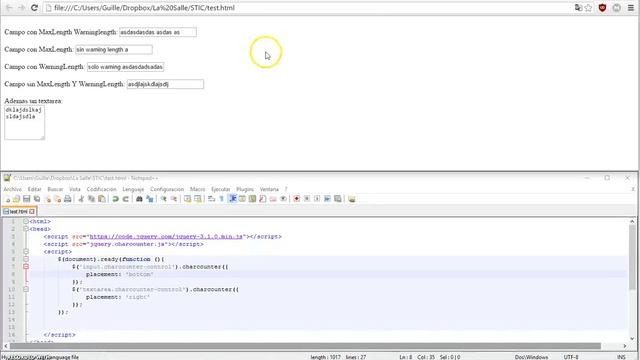Go forward in the browser

click(x=21, y=8)
